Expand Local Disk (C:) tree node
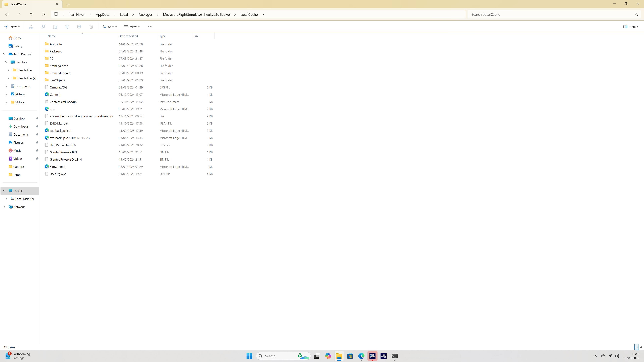 (x=6, y=199)
